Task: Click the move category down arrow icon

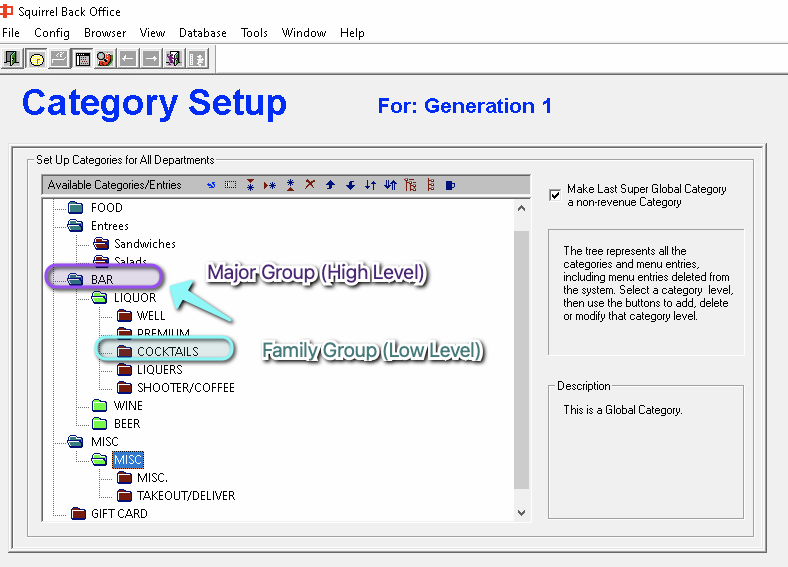Action: pos(350,185)
